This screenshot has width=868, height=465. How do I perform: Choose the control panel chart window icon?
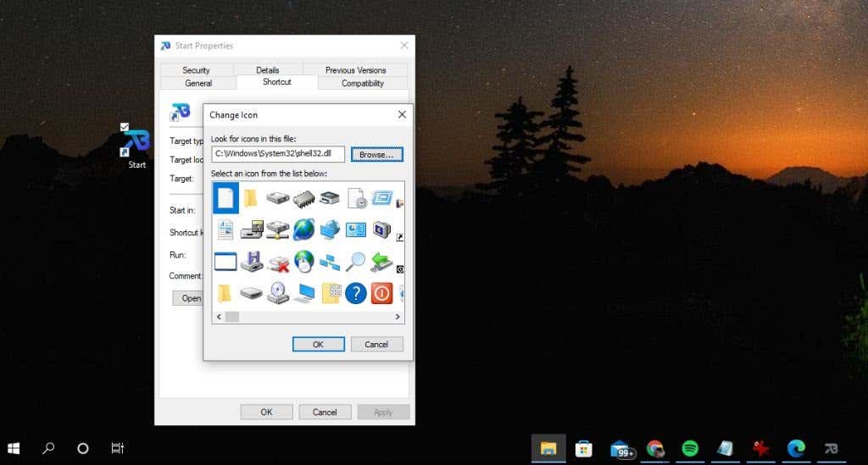355,230
